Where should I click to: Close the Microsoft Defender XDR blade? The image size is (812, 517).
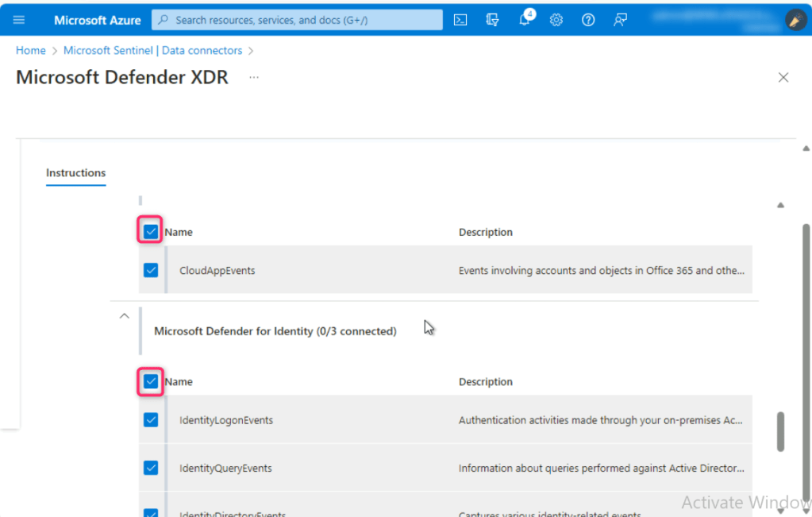[x=783, y=77]
